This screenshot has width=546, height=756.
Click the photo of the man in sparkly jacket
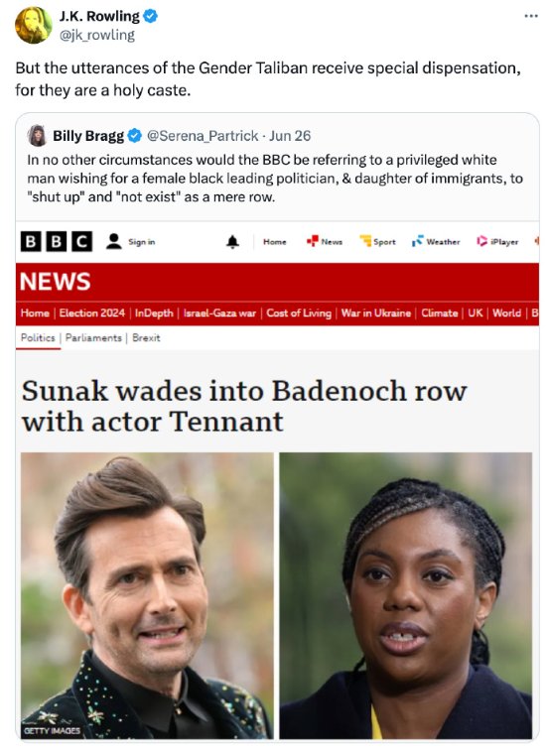click(147, 595)
